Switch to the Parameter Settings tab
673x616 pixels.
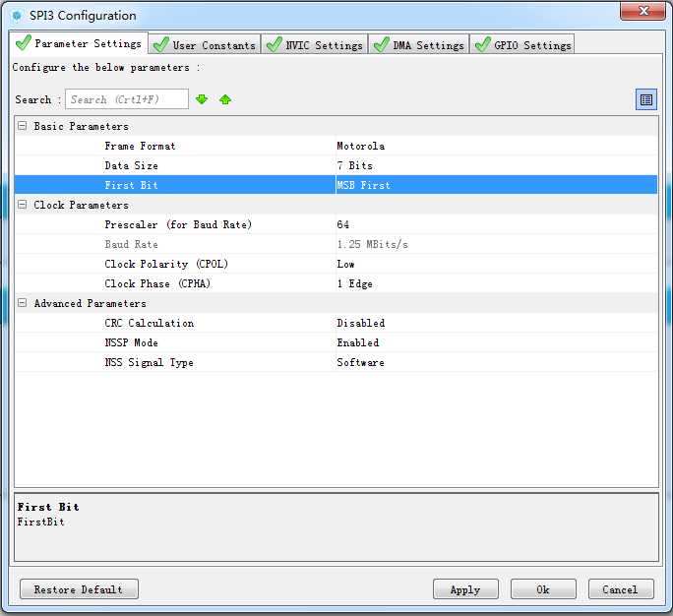click(79, 43)
